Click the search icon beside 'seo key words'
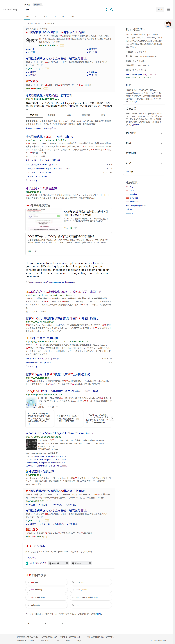Image resolution: width=175 pixels, height=644 pixels. click(73, 590)
